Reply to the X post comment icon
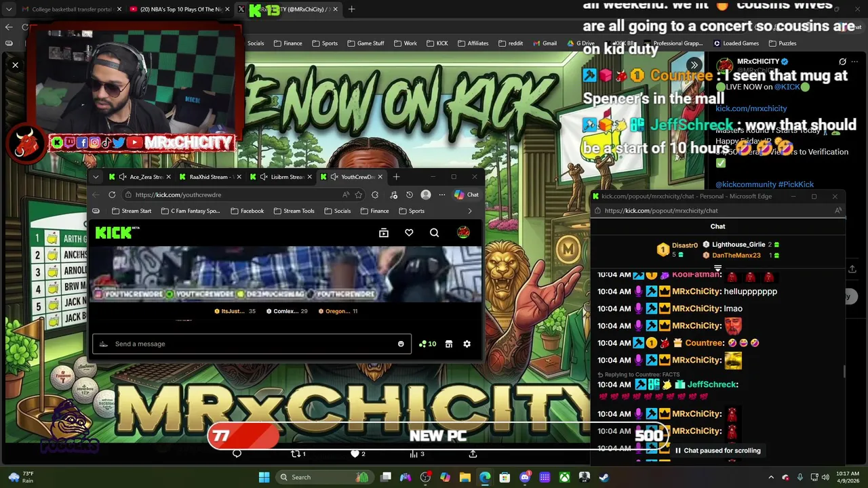 click(x=237, y=453)
